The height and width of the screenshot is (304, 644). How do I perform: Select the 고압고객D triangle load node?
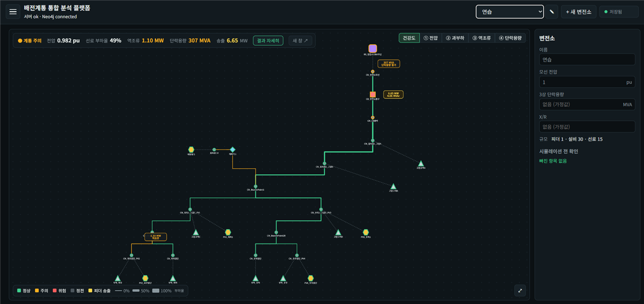338,232
